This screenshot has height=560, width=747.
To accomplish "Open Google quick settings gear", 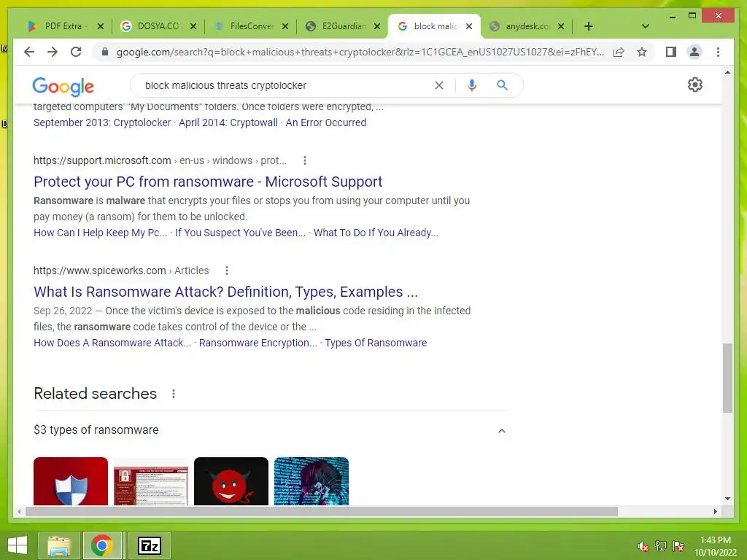I will (694, 85).
